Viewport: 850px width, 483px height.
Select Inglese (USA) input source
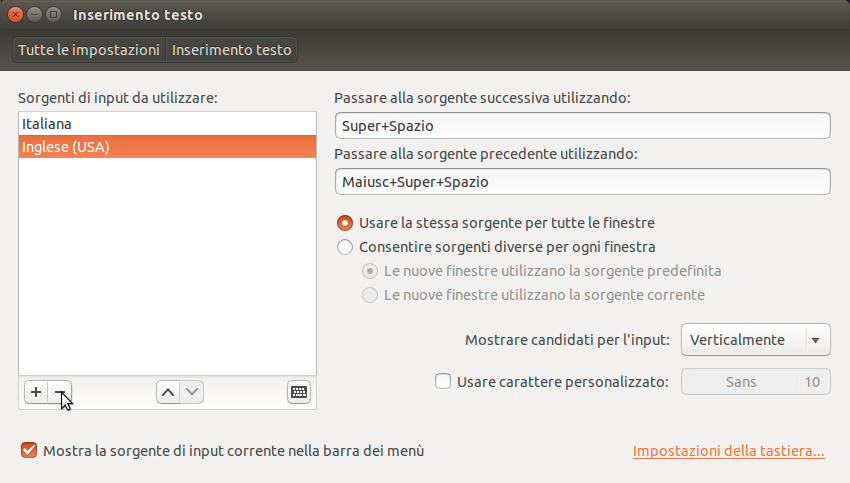tap(167, 147)
